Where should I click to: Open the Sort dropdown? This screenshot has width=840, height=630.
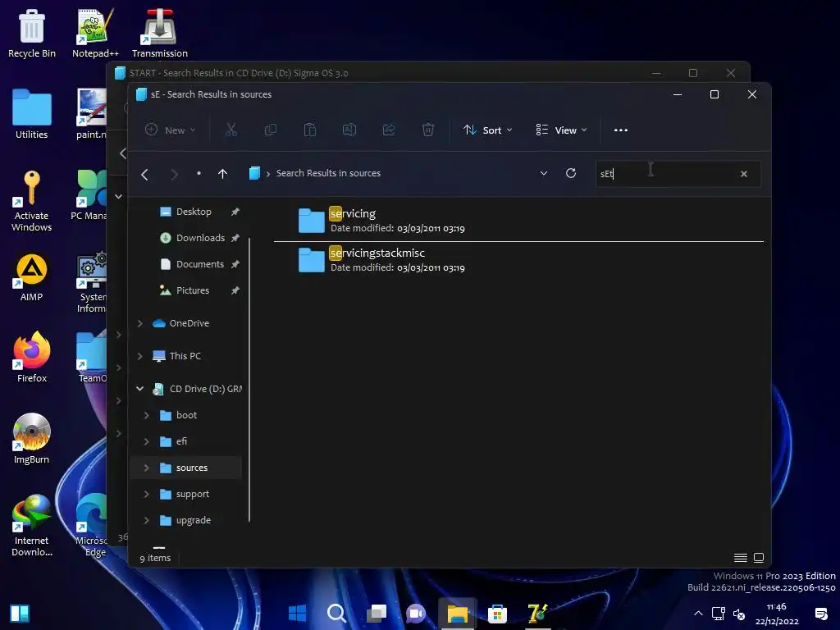488,130
